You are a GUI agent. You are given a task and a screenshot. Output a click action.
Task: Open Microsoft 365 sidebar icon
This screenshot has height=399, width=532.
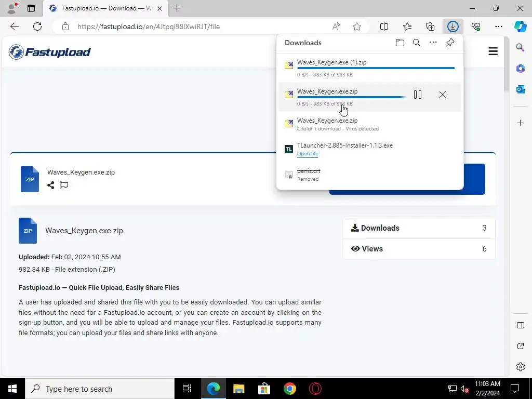520,68
